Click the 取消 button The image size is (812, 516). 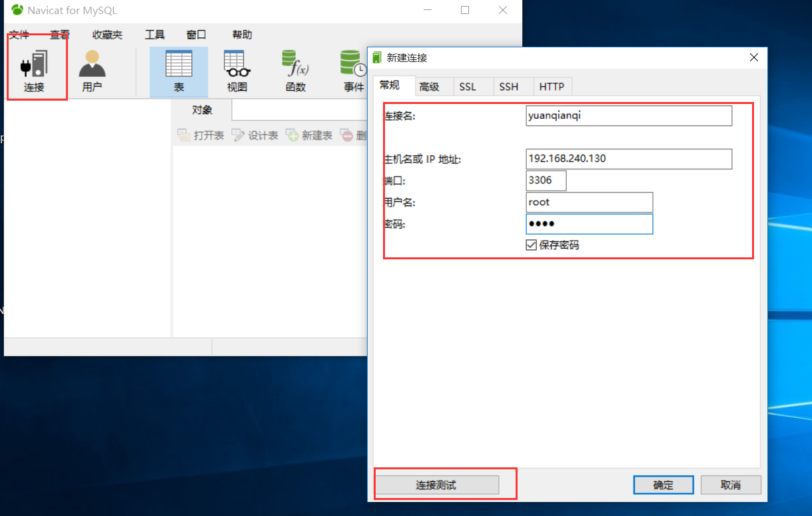(x=731, y=485)
